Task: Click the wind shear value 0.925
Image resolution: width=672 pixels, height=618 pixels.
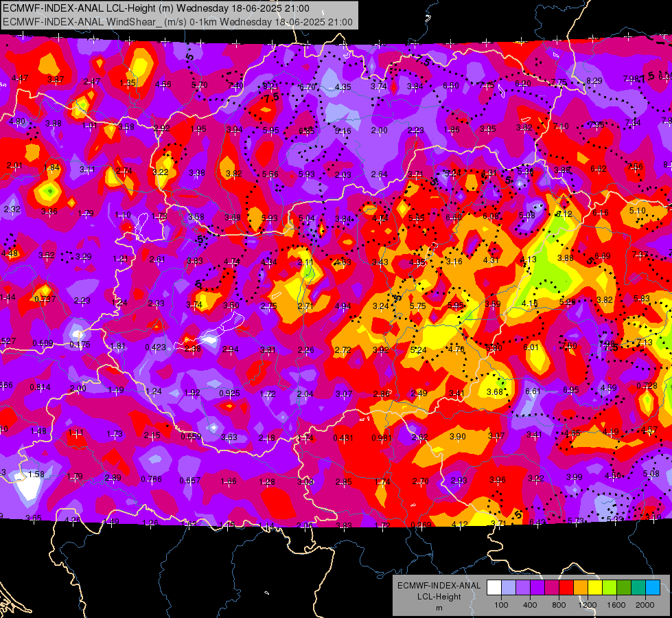Action: [x=229, y=393]
